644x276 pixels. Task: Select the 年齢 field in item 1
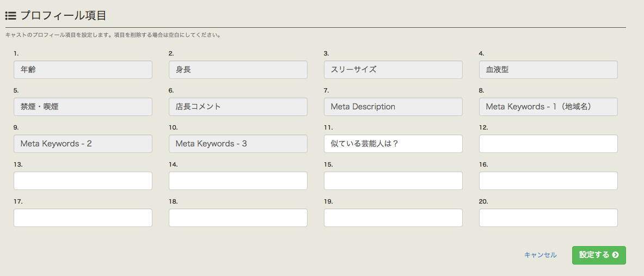coord(83,70)
